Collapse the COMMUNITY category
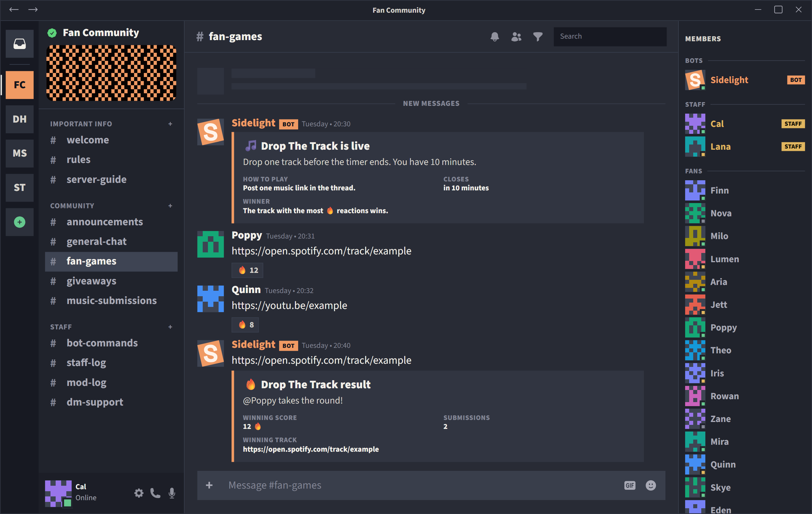This screenshot has height=514, width=812. coord(72,206)
